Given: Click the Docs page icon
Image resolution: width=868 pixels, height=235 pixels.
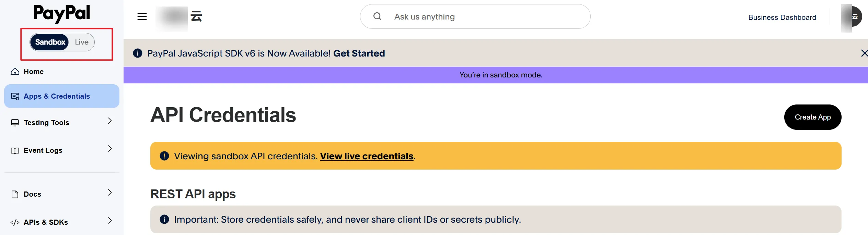Looking at the screenshot, I should click(x=15, y=194).
